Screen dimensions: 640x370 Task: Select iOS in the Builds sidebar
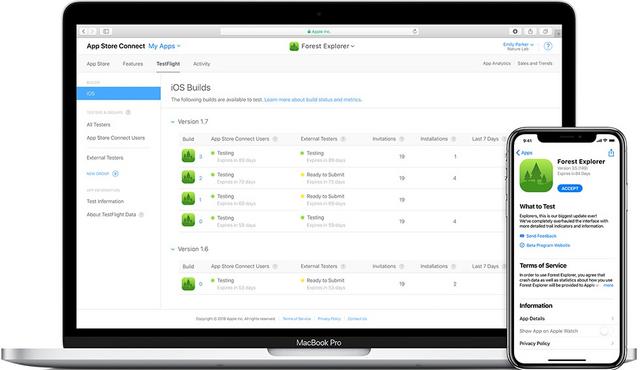point(119,93)
